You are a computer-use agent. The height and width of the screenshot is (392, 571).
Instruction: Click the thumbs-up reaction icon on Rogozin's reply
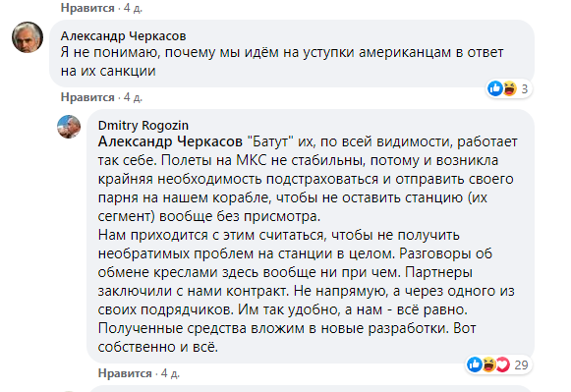click(475, 364)
